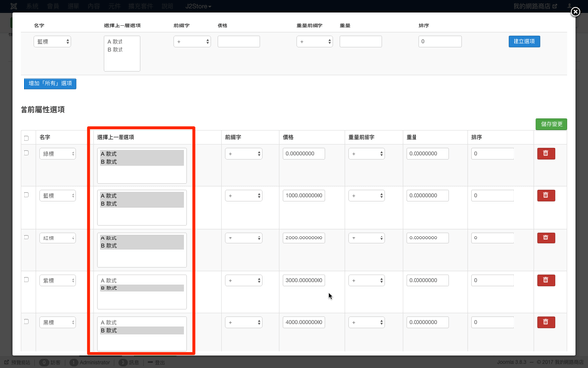Delete the option row priced 2000.00000000
The image size is (588, 368).
(x=546, y=237)
